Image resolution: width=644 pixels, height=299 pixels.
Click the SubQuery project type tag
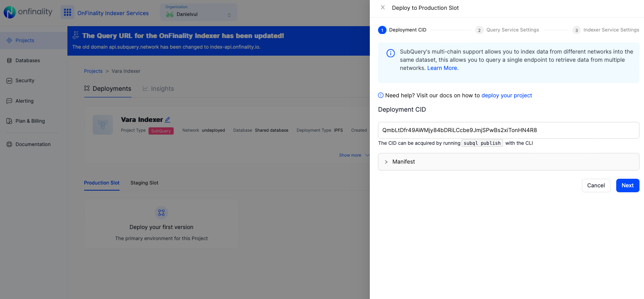pyautogui.click(x=161, y=131)
